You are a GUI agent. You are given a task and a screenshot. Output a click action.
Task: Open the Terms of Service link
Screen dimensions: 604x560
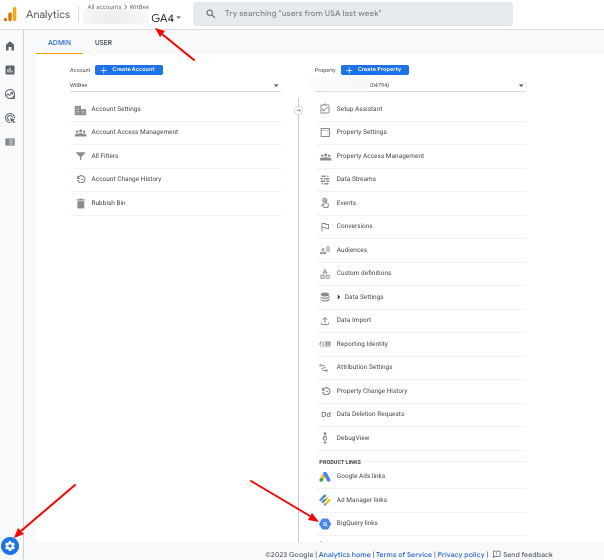pyautogui.click(x=404, y=555)
